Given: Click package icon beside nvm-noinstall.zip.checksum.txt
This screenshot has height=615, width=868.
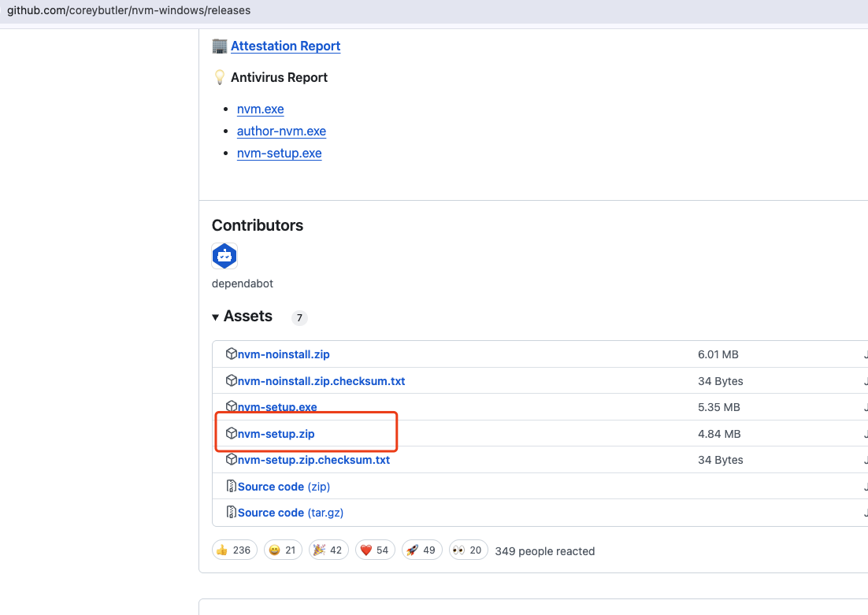Looking at the screenshot, I should 232,380.
